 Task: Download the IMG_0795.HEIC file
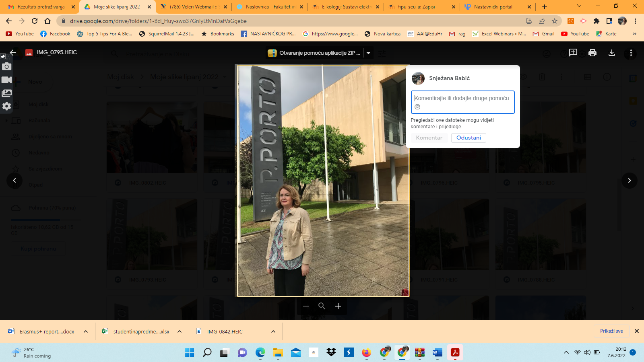[611, 53]
